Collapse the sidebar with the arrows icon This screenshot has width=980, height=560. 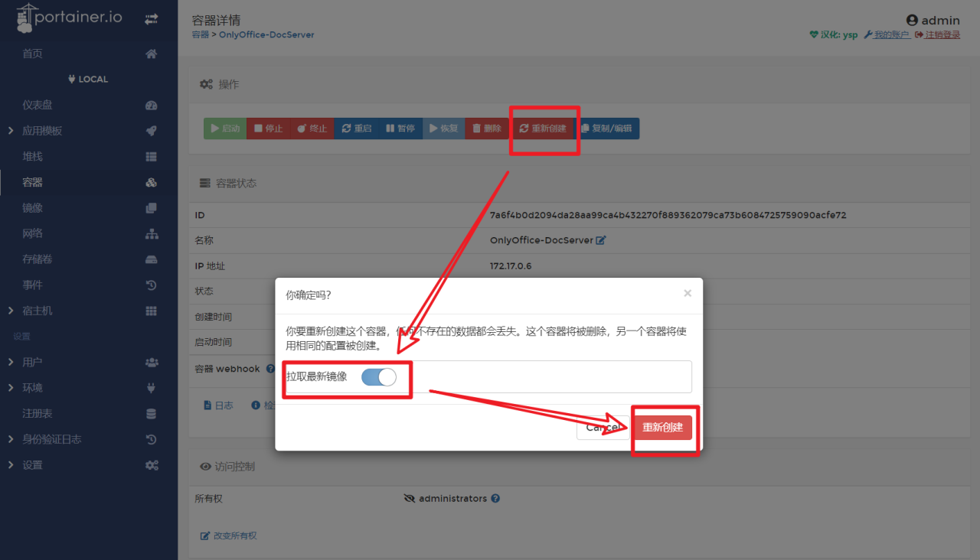click(x=152, y=18)
